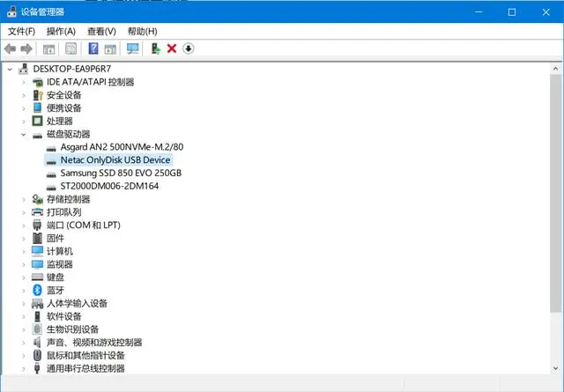Click the Properties toolbar icon
The height and width of the screenshot is (392, 564).
(x=70, y=48)
